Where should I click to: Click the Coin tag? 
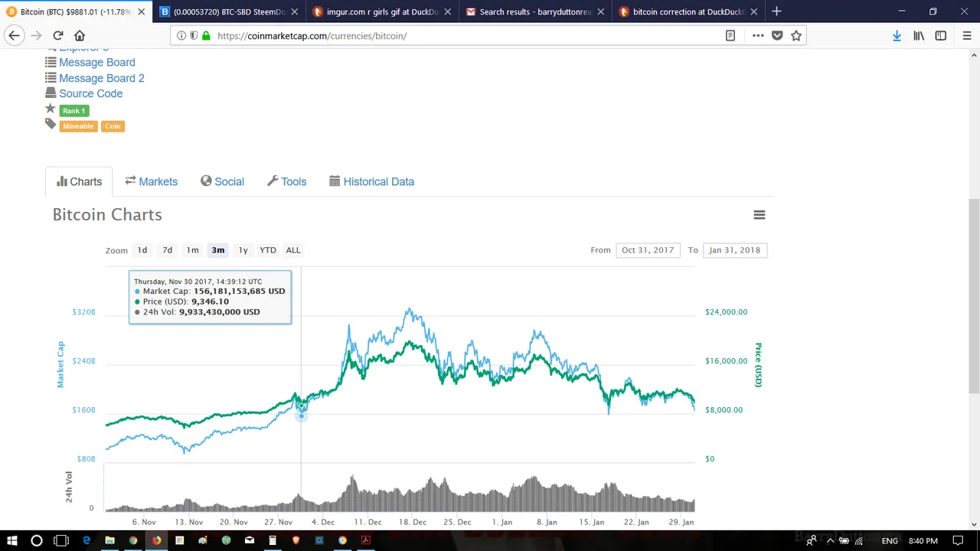point(113,126)
